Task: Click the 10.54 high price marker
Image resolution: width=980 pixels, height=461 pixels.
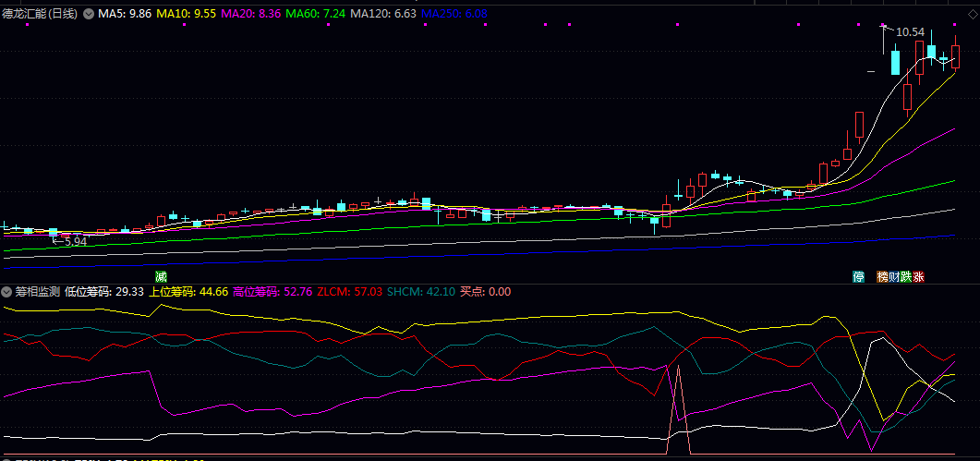Action: pyautogui.click(x=911, y=31)
